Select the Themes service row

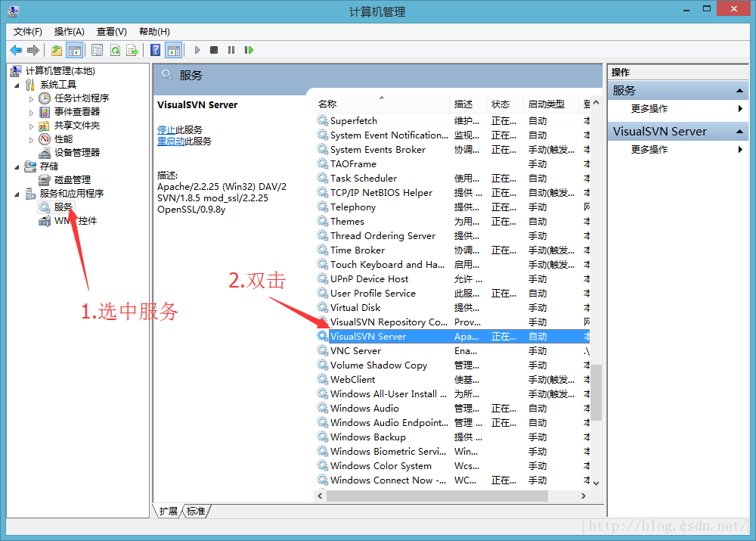point(453,222)
